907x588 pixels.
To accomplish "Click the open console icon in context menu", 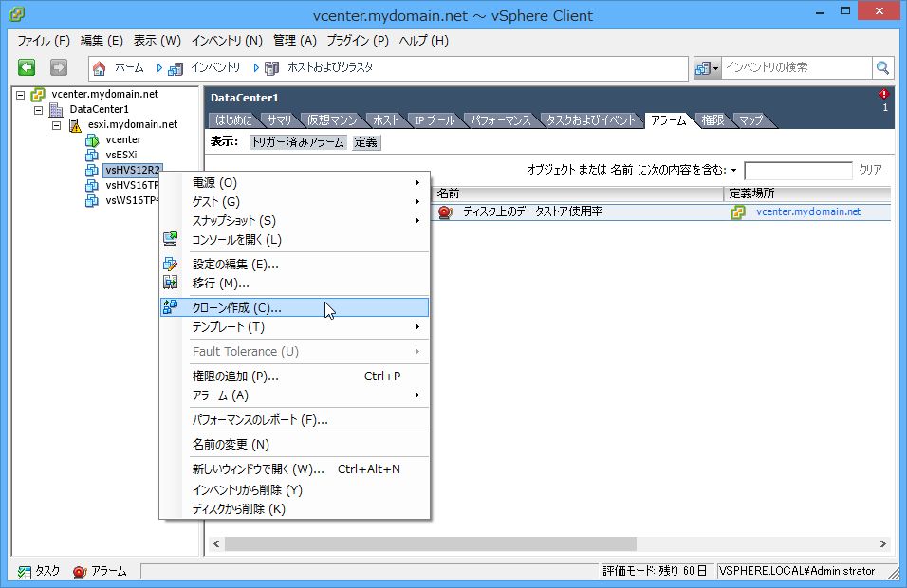I will point(170,239).
